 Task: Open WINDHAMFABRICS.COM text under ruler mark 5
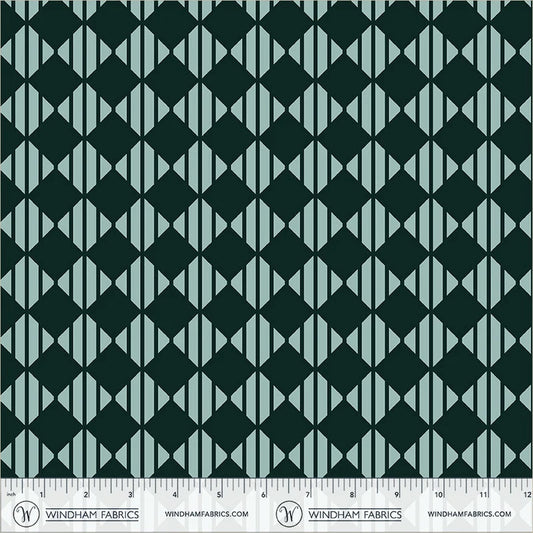point(206,514)
